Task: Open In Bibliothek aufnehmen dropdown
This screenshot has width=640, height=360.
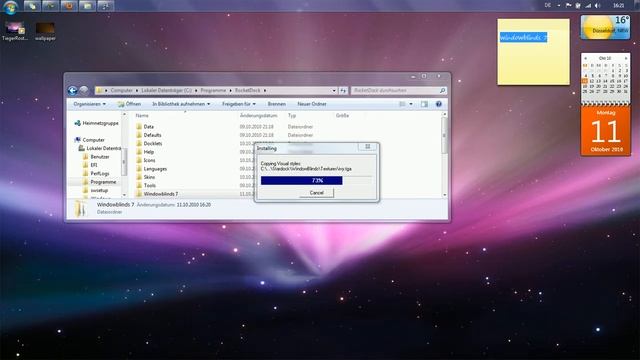Action: [x=181, y=104]
